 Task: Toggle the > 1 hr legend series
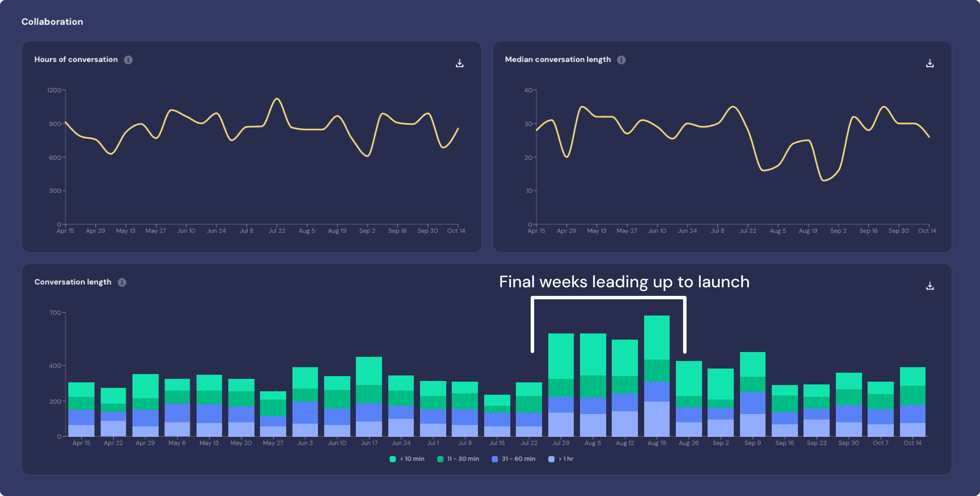coord(561,459)
